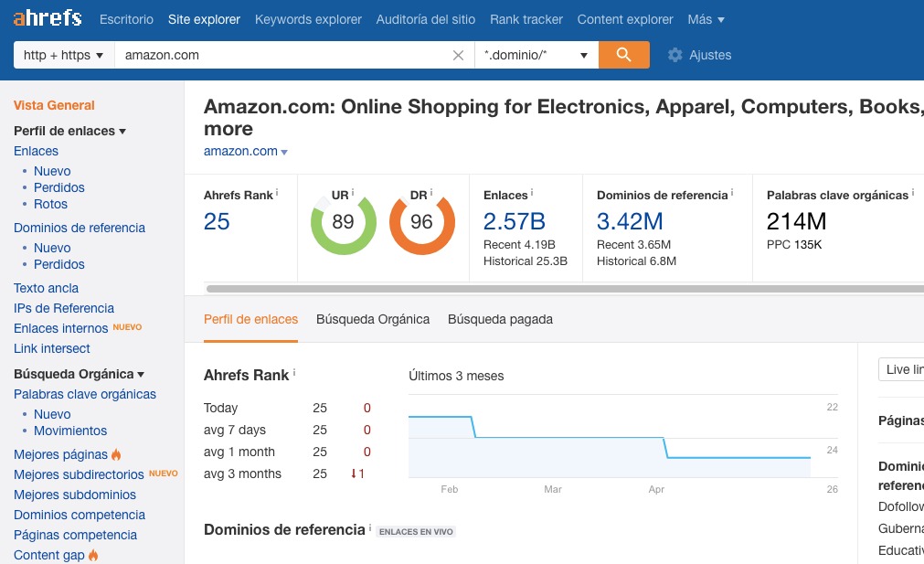
Task: Open Auditoría del sitio
Action: point(426,19)
